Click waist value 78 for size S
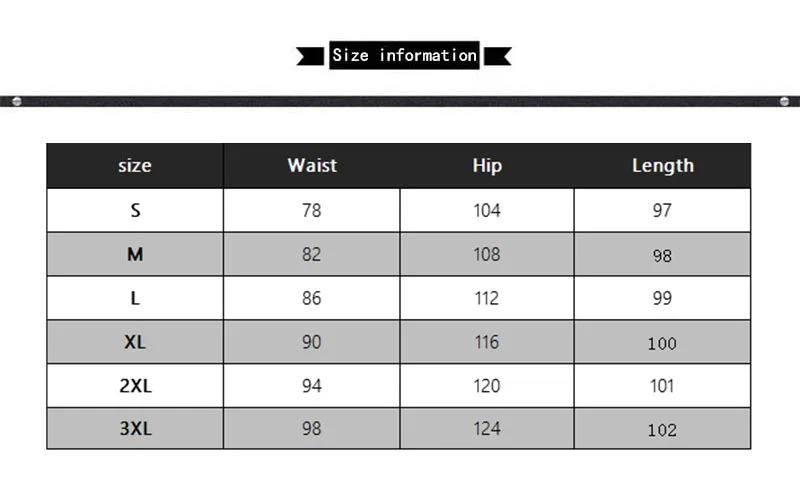This screenshot has width=800, height=480. point(312,210)
